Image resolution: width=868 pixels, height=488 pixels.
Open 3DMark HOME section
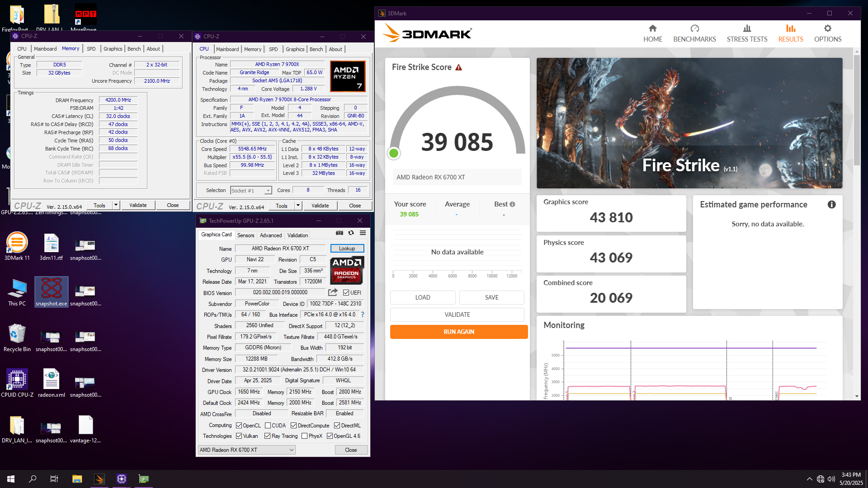pyautogui.click(x=653, y=33)
